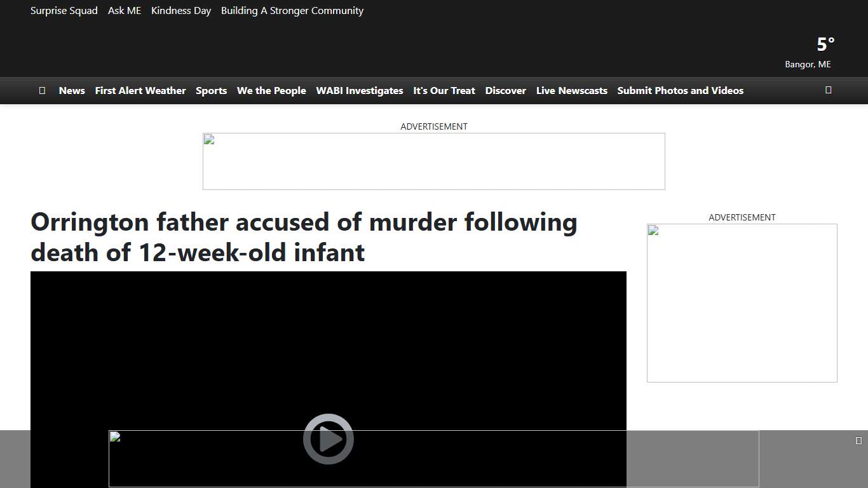Open the 5° Bangor weather widget
Image resolution: width=868 pixels, height=488 pixels.
click(x=813, y=52)
